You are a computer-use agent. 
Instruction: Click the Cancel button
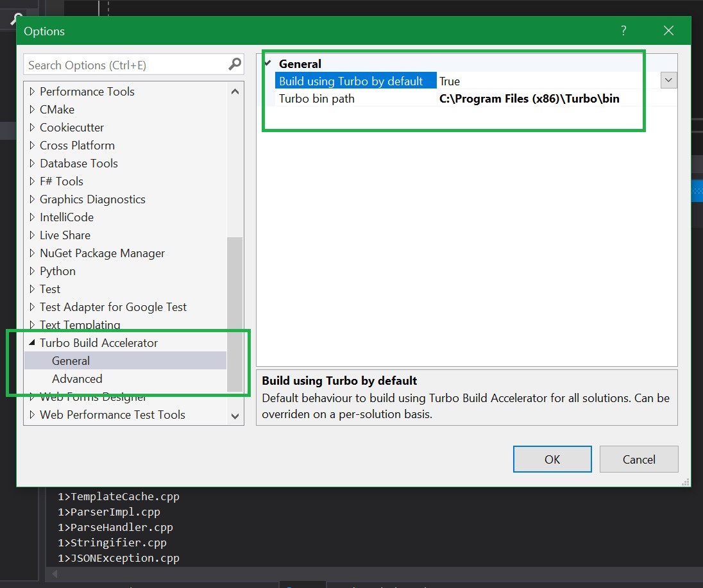coord(639,459)
